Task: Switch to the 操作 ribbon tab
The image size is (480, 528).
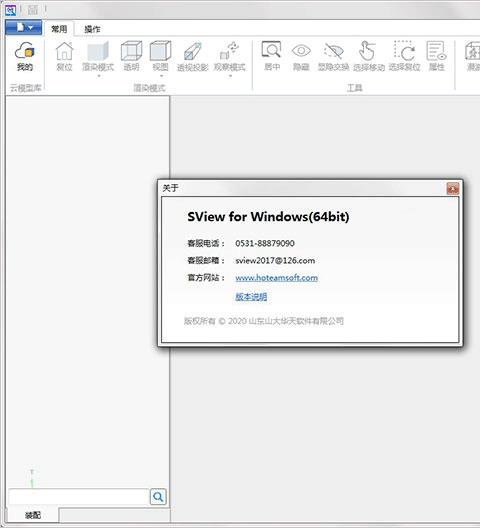Action: pyautogui.click(x=92, y=29)
